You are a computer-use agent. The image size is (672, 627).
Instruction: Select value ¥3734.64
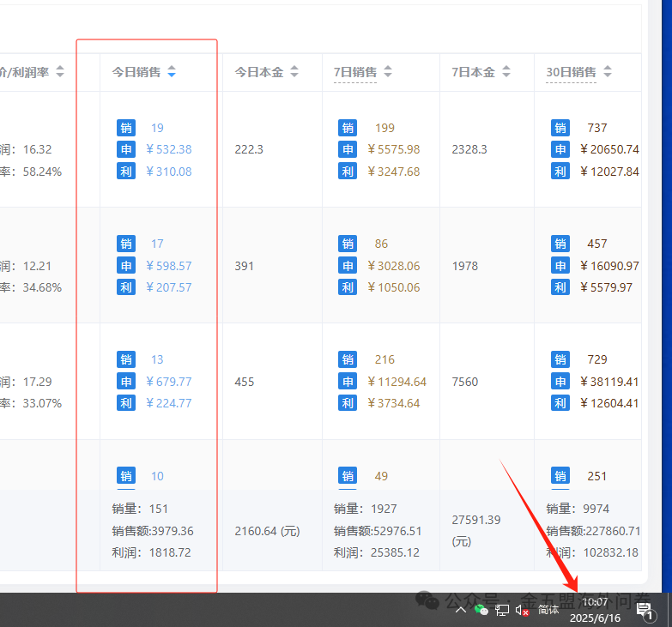tap(393, 403)
